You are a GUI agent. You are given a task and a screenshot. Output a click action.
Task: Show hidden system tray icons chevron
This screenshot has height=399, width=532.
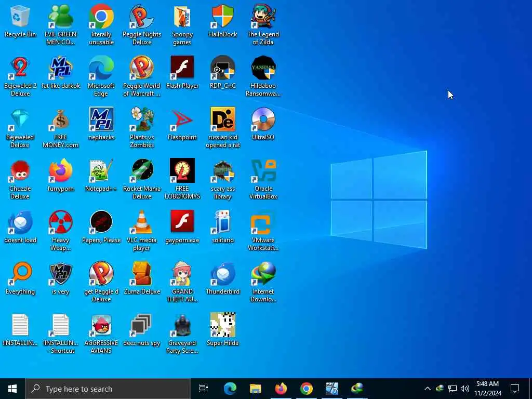coord(428,389)
